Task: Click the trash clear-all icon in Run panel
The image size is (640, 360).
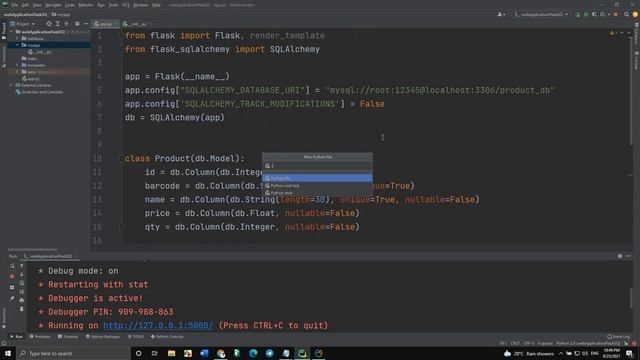Action: [x=22, y=309]
